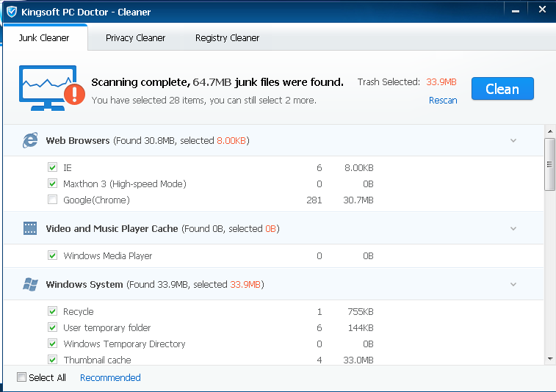Click the vertical scrollbar thumb
The height and width of the screenshot is (392, 556).
[550, 164]
